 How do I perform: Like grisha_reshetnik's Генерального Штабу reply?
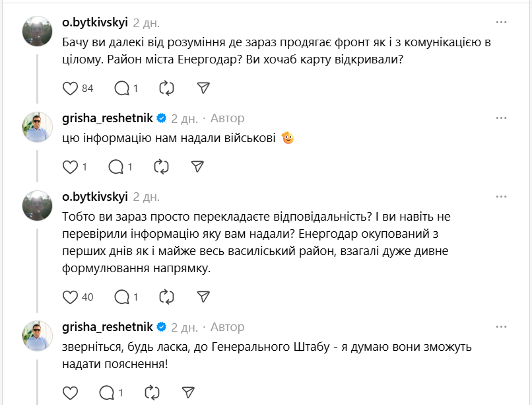click(70, 392)
